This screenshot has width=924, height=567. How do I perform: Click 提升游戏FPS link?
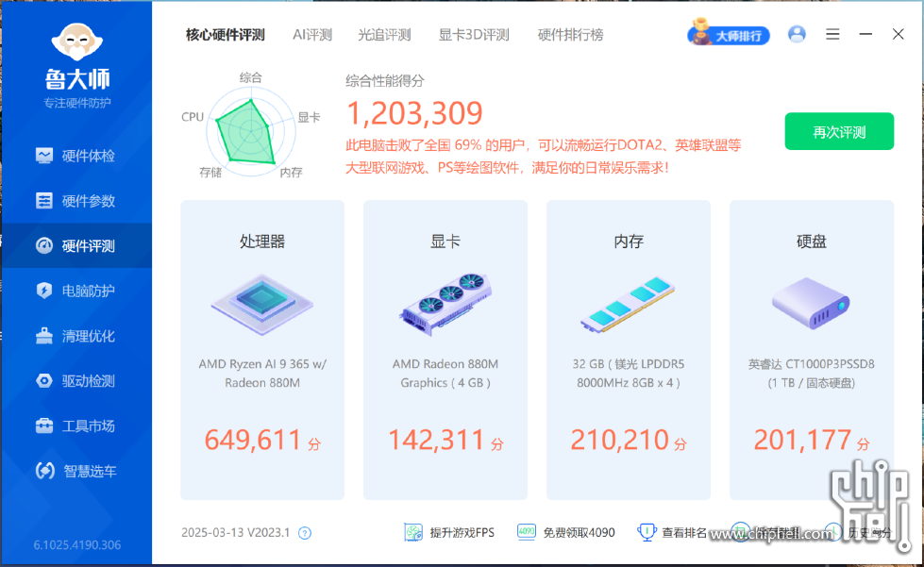tap(462, 533)
